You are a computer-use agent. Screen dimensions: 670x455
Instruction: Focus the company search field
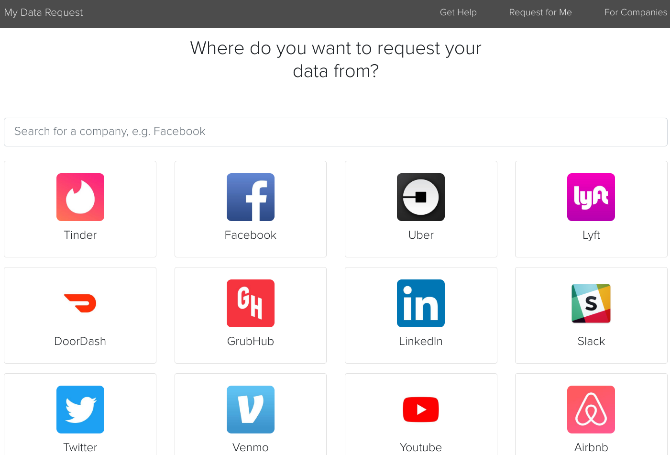[335, 132]
